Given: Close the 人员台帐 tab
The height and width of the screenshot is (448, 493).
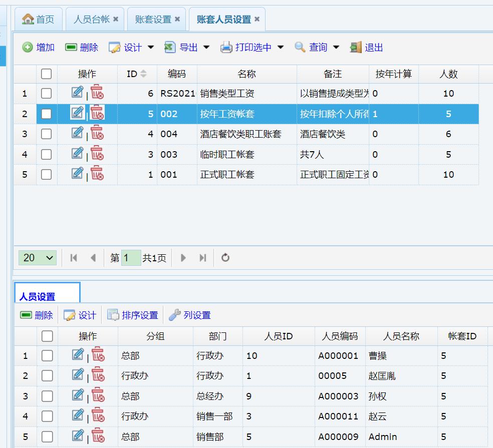Looking at the screenshot, I should [x=116, y=19].
